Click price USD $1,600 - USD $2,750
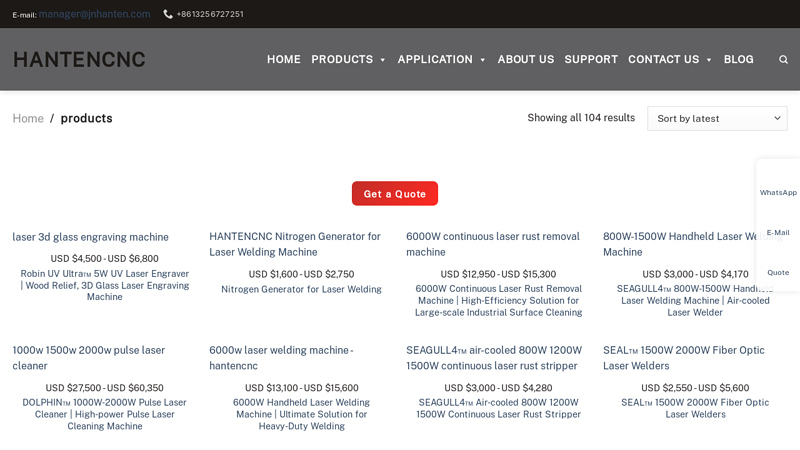 click(x=302, y=274)
